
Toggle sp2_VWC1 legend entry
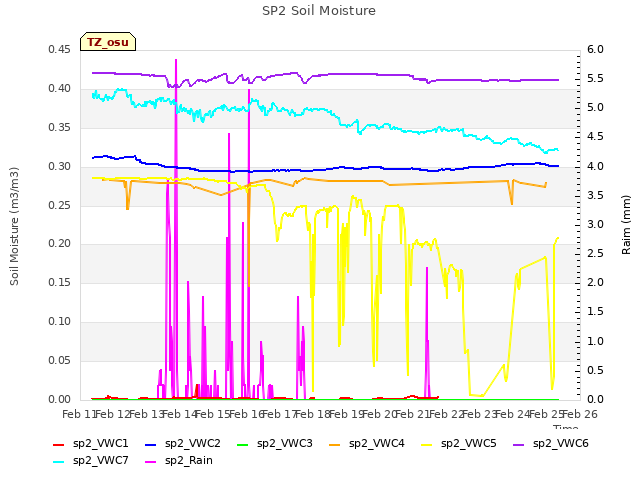pos(91,444)
